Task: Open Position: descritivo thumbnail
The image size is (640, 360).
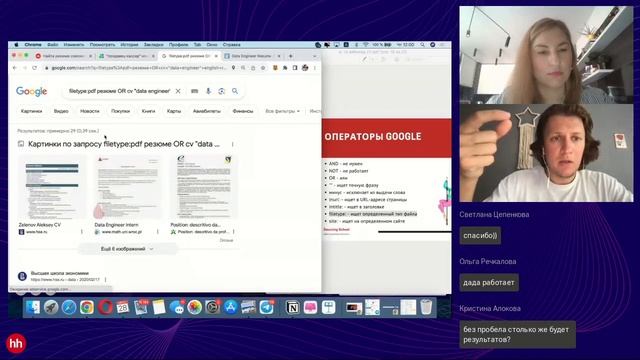Action: [x=204, y=187]
